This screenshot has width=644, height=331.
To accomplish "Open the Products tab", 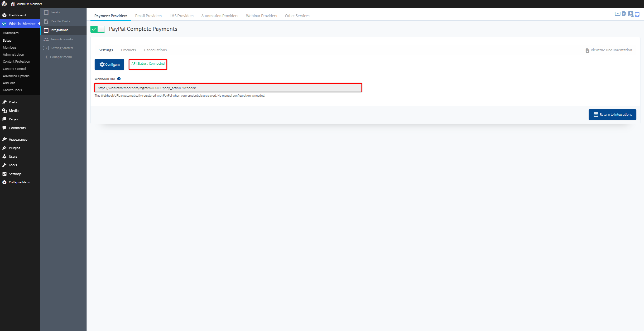I will click(128, 50).
